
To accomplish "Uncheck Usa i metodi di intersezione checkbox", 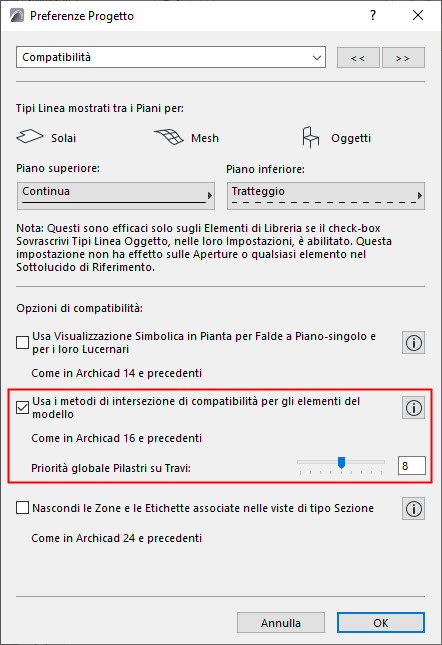I will pyautogui.click(x=22, y=407).
